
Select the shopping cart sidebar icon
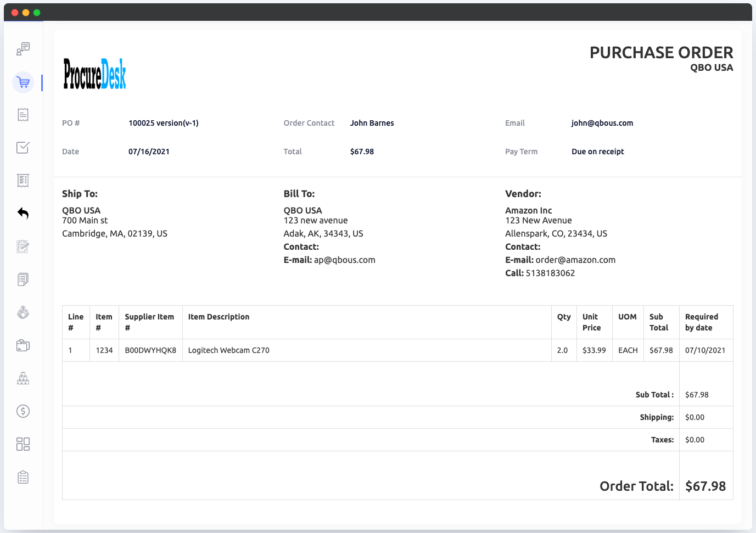click(23, 82)
